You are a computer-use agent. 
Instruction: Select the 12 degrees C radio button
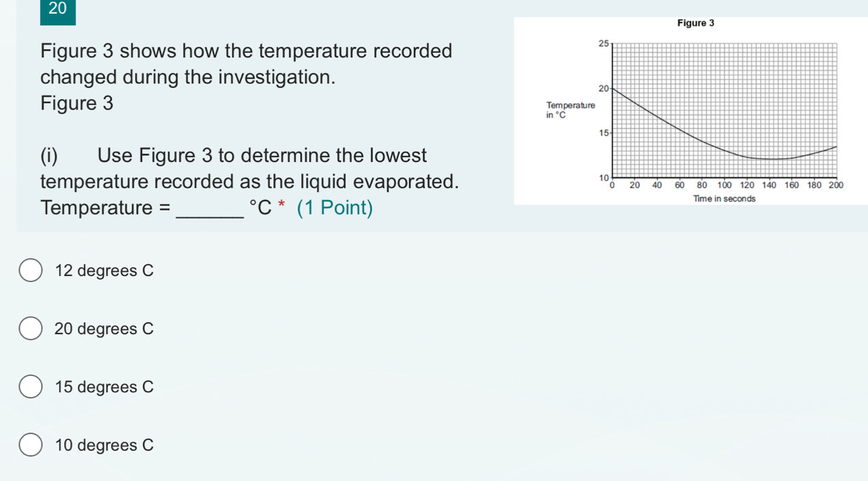click(29, 271)
